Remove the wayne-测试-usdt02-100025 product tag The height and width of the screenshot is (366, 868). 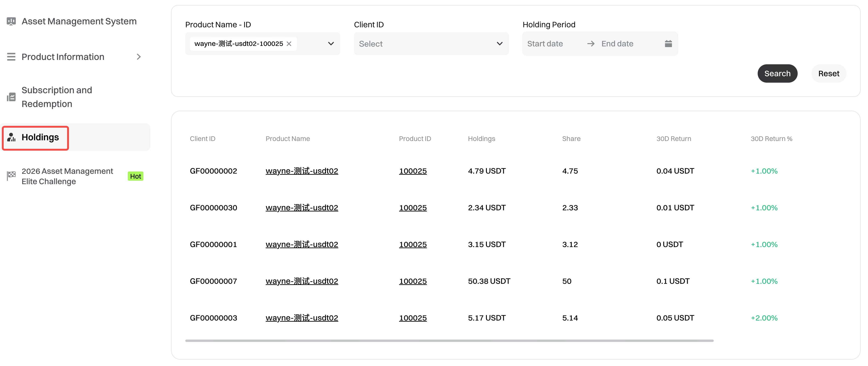click(289, 44)
